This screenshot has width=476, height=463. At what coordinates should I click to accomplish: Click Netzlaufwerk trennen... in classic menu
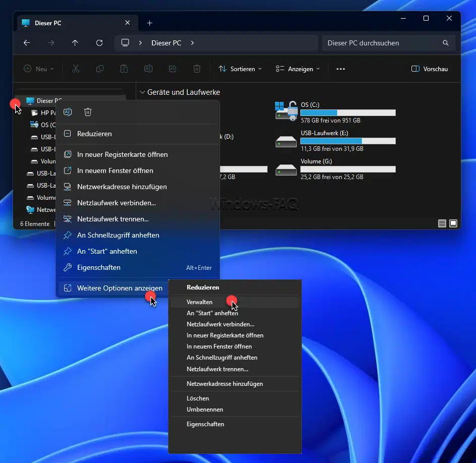coord(235,369)
